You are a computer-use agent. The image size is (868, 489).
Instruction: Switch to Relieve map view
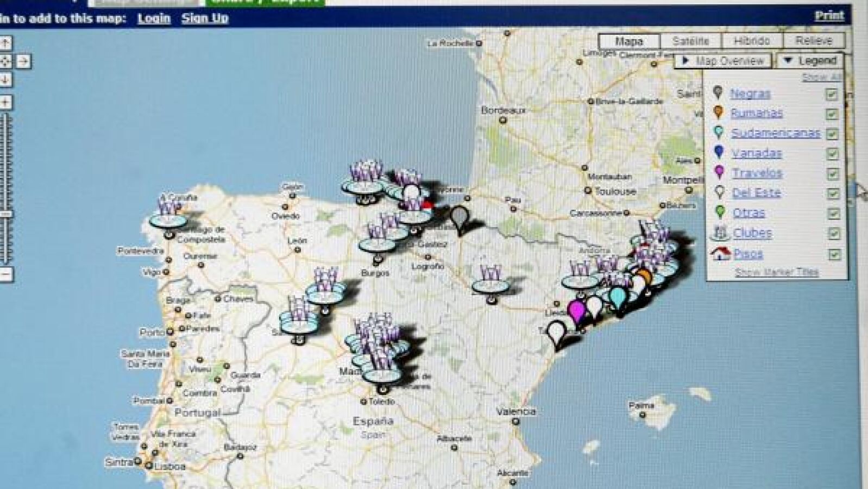(814, 41)
